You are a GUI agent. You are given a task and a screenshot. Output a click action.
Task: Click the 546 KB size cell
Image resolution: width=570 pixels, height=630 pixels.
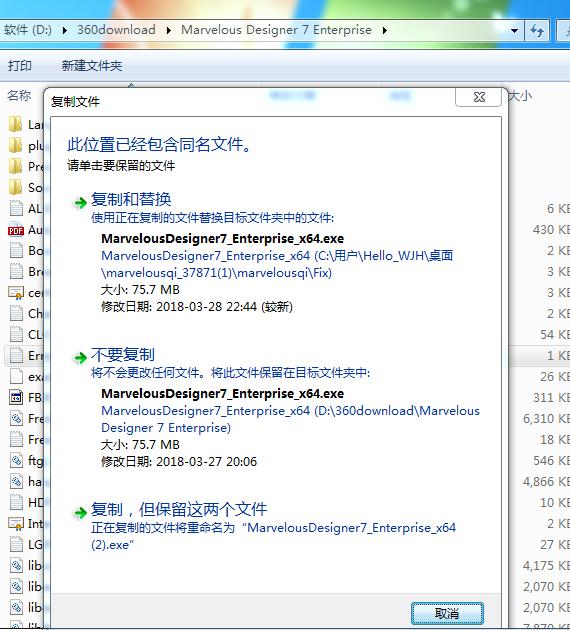tap(551, 460)
